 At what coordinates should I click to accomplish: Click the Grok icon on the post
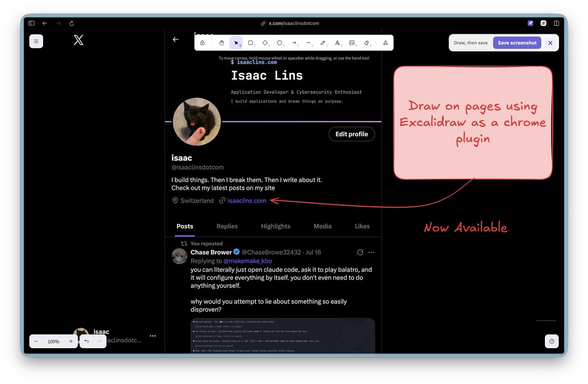pos(360,252)
